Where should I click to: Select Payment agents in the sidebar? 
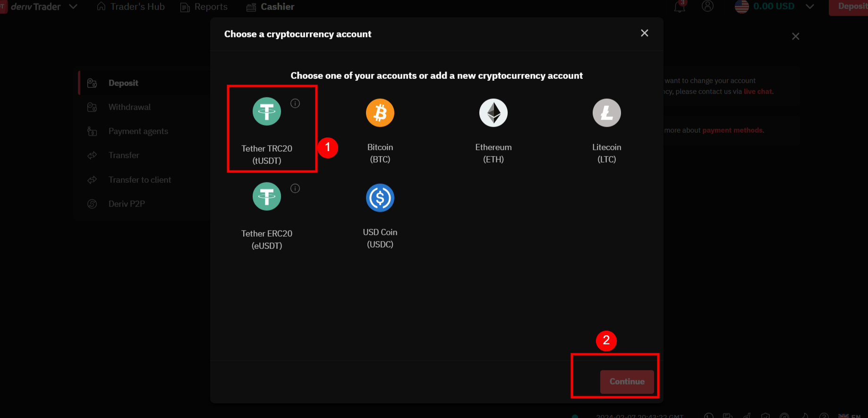tap(144, 131)
